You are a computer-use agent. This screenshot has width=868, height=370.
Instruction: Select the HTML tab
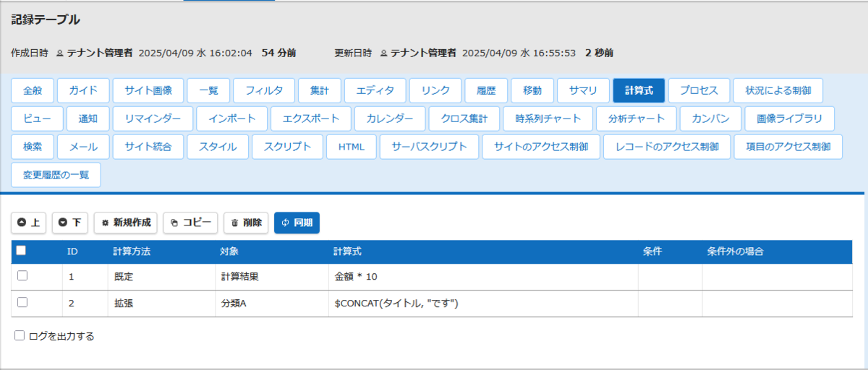(352, 147)
